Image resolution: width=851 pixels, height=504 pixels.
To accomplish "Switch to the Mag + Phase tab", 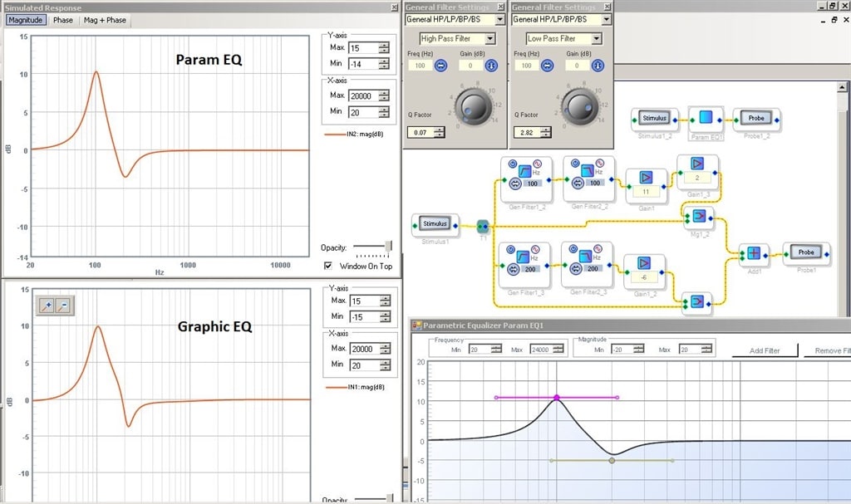I will pyautogui.click(x=105, y=20).
